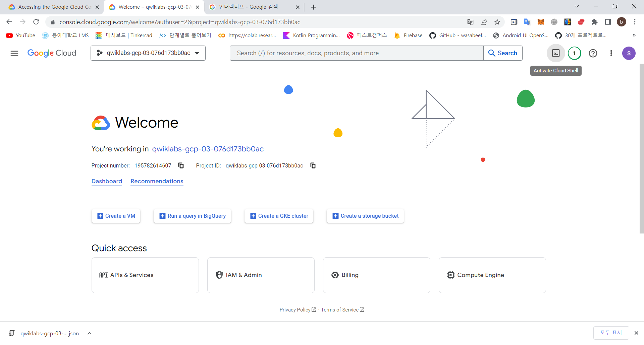Open the YouTube bookmark
Screen dimensions: 644x345
point(21,36)
